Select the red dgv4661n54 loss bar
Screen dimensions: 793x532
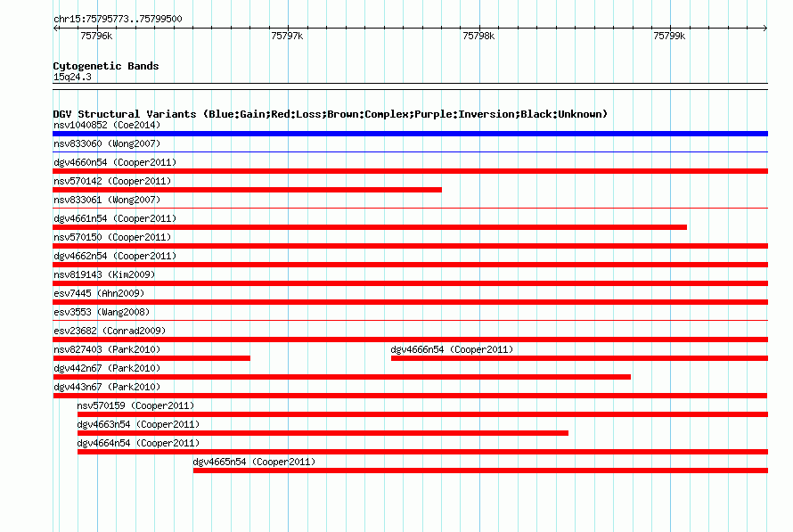click(370, 227)
